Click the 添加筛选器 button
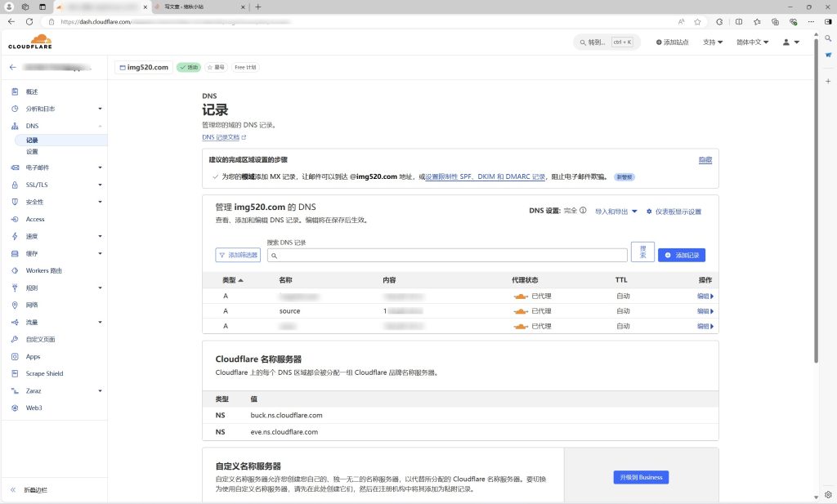This screenshot has width=837, height=504. 238,255
